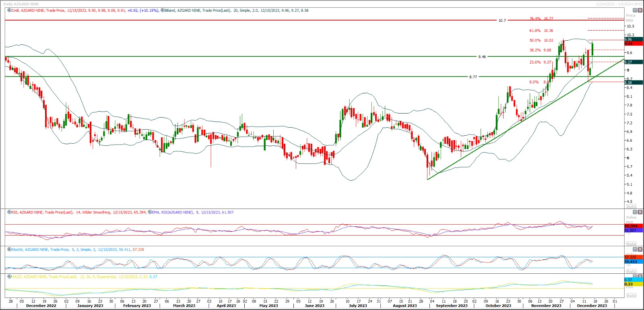The width and height of the screenshot is (644, 310).
Task: Maximize the MACD indicator panel
Action: pyautogui.click(x=635, y=277)
